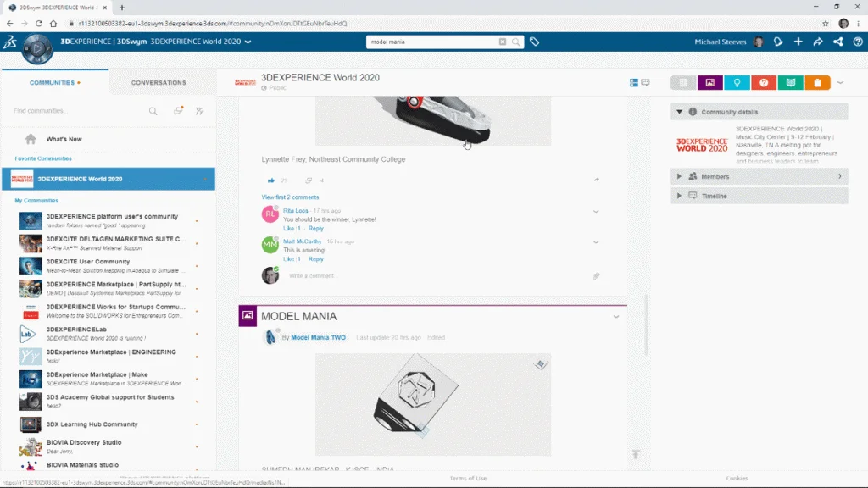Like the Lynnette Frey post thumbs up
Viewport: 868px width, 488px height.
coord(270,180)
